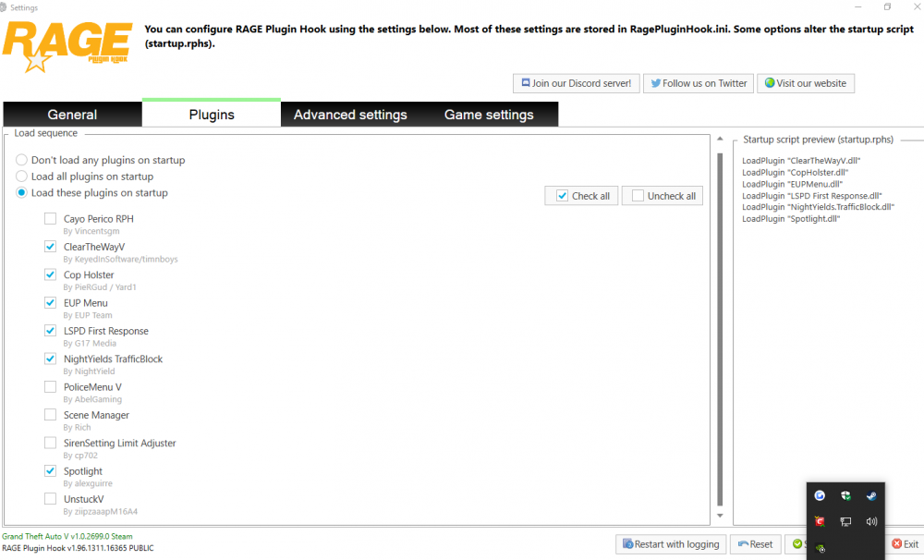This screenshot has width=924, height=560.
Task: Click LoadPlugin "NightYields.TrafficBlock.dll" script line
Action: 819,207
